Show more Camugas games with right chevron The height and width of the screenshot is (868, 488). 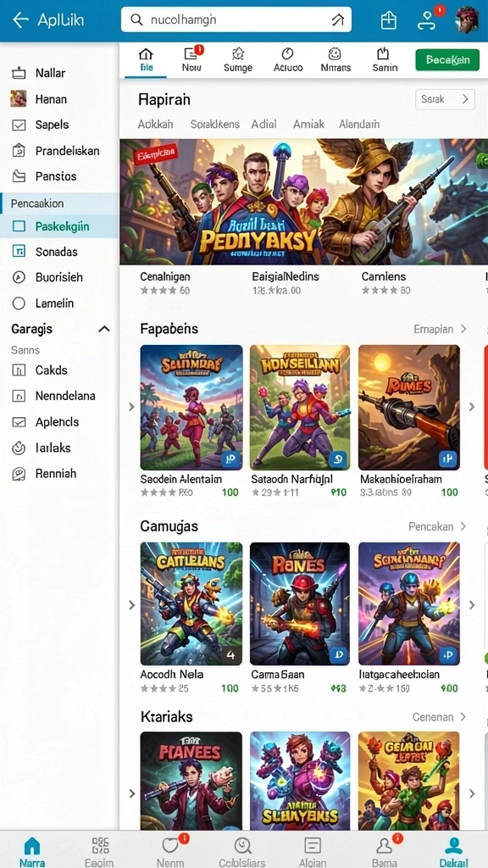[x=471, y=604]
